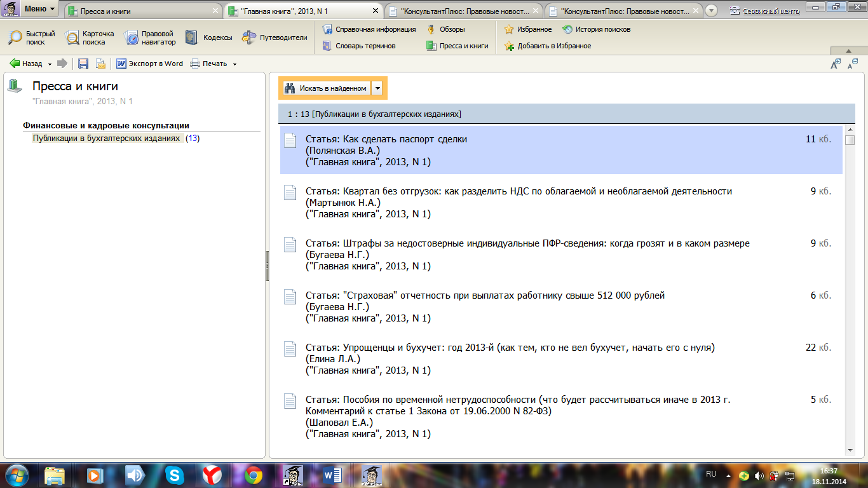Viewport: 868px width, 488px height.
Task: Open Справочная информация
Action: (x=369, y=29)
